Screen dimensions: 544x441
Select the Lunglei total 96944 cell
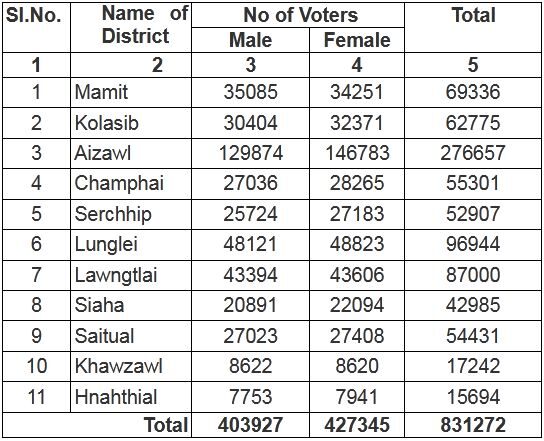(473, 245)
